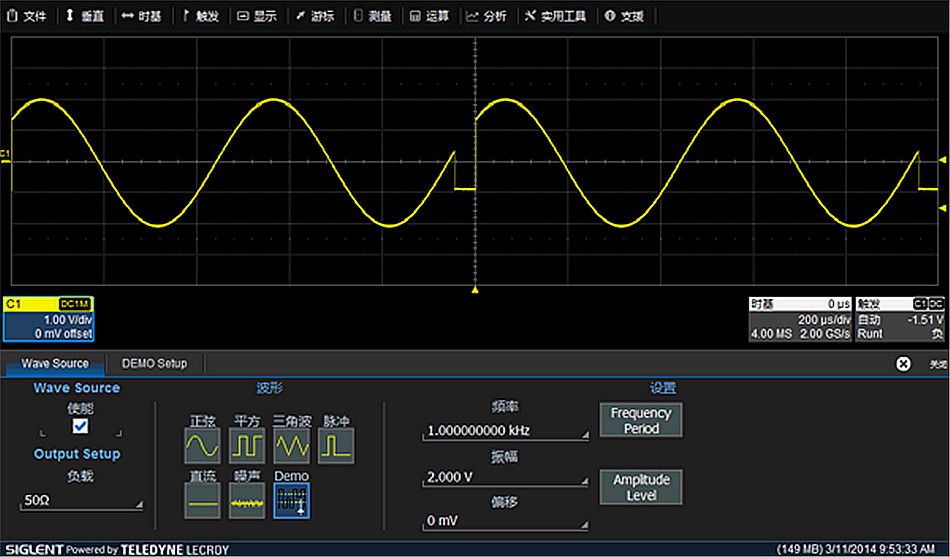Click the Amplitude Level button

coord(641,487)
